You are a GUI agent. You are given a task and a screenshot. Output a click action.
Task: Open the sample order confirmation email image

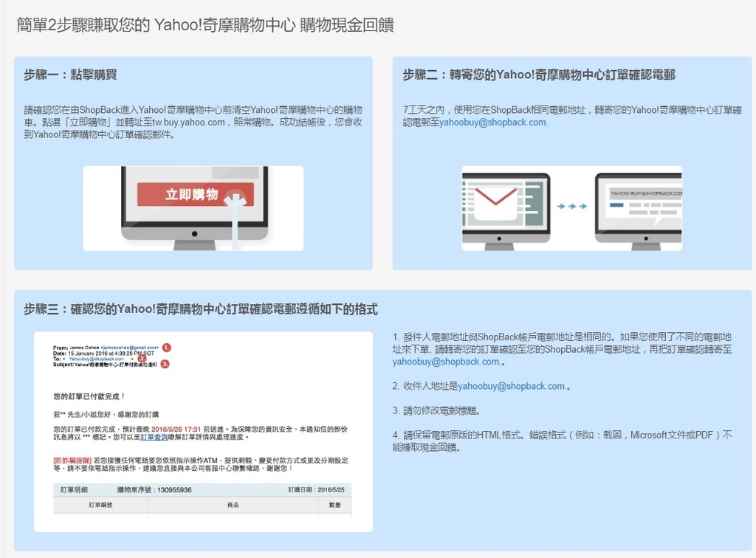[x=203, y=432]
